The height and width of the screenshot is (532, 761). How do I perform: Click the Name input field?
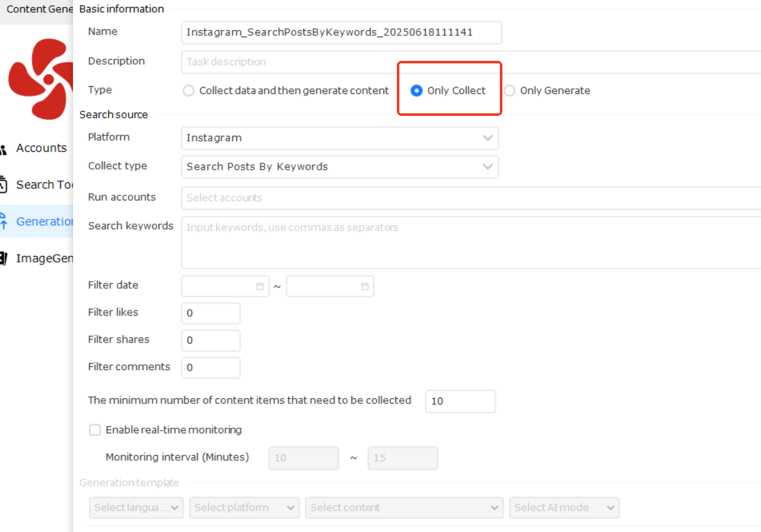tap(341, 32)
